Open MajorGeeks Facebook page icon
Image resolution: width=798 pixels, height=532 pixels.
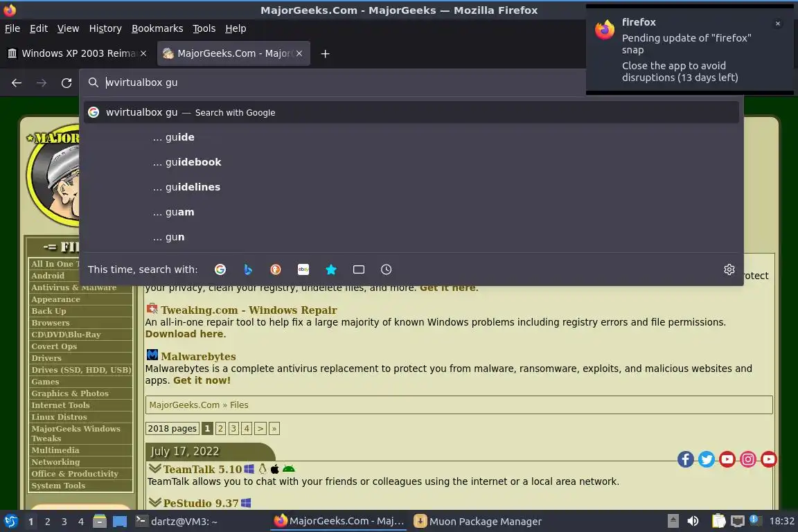click(686, 459)
